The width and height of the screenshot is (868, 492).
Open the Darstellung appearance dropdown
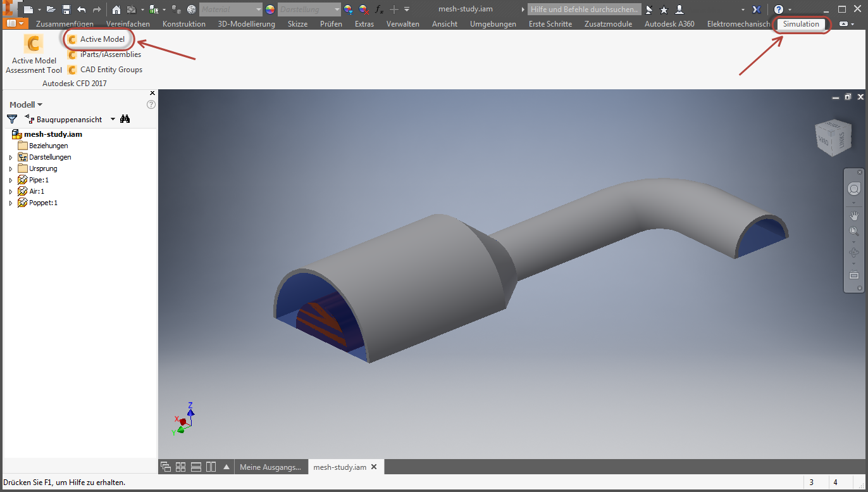point(309,9)
